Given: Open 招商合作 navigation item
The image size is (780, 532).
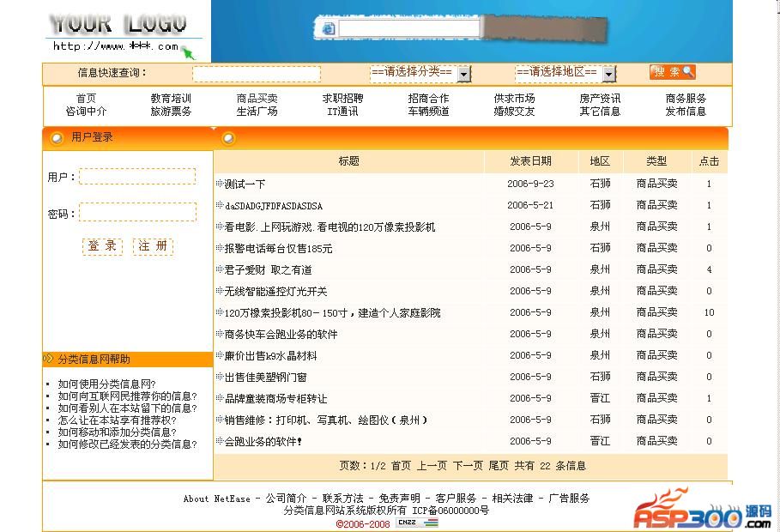Looking at the screenshot, I should coord(428,99).
